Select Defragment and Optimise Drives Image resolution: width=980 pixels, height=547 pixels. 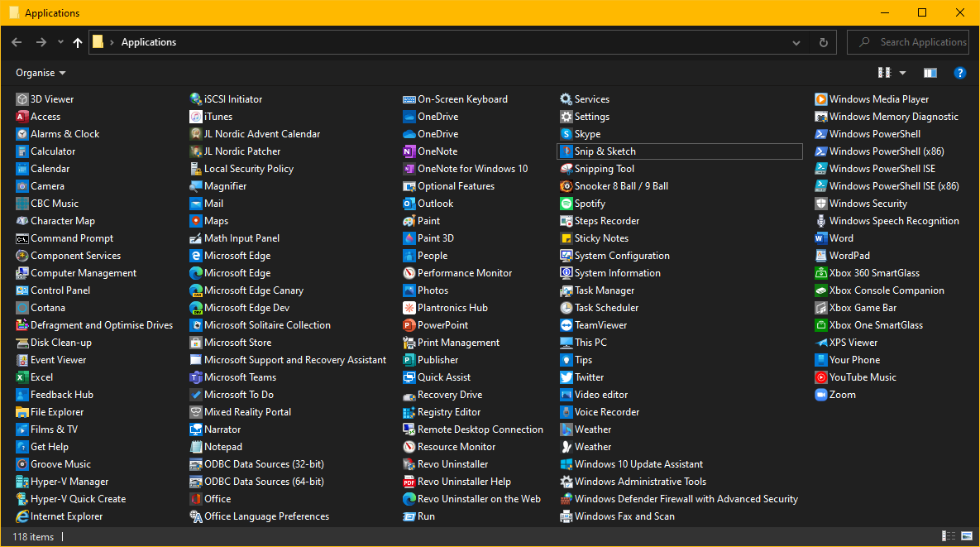[x=94, y=325]
